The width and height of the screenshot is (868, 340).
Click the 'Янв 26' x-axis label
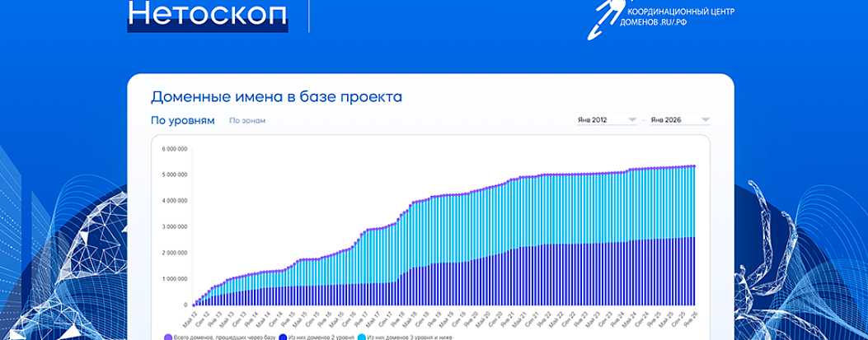(x=692, y=316)
